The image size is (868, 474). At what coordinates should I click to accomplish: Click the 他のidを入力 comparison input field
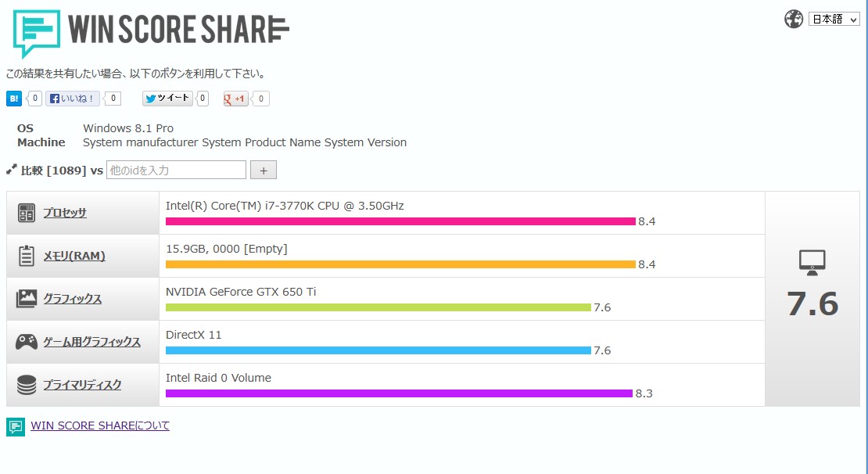pos(176,170)
